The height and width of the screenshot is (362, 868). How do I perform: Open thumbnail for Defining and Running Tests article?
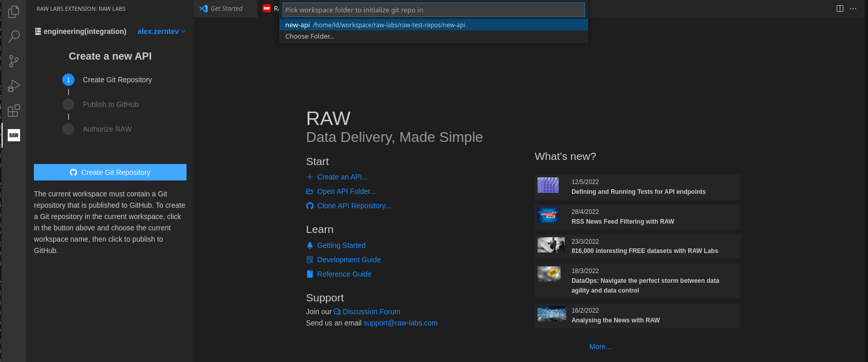[x=548, y=185]
